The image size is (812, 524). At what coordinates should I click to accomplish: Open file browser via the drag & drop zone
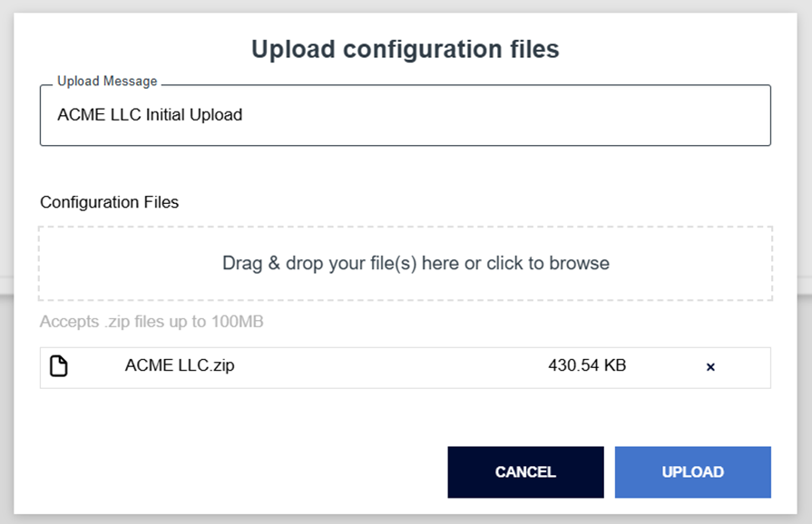(x=405, y=264)
